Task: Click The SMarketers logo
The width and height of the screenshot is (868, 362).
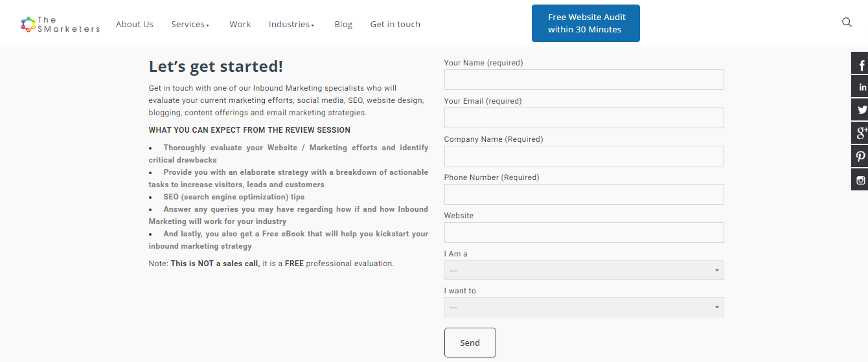Action: click(x=60, y=25)
